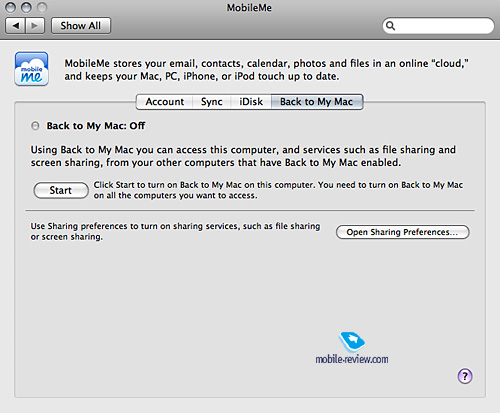Screen dimensions: 500x413
Task: Switch to the Account tab
Action: 165,102
